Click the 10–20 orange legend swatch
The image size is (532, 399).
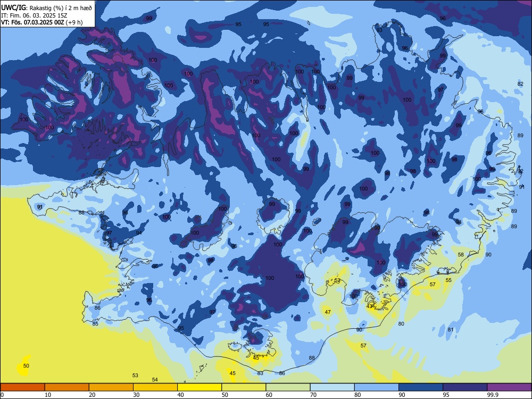pos(67,387)
